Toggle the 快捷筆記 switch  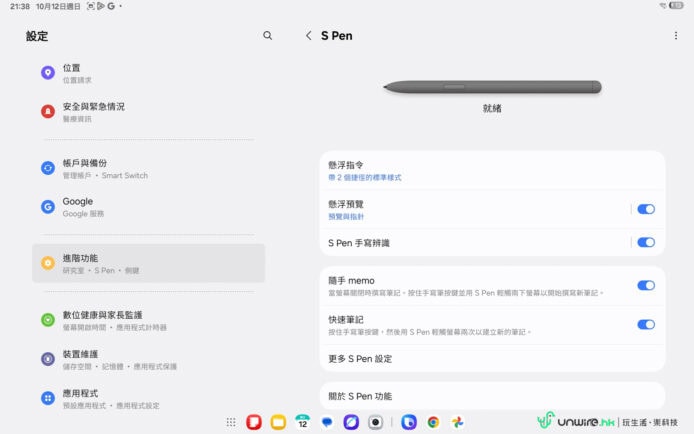tap(646, 324)
